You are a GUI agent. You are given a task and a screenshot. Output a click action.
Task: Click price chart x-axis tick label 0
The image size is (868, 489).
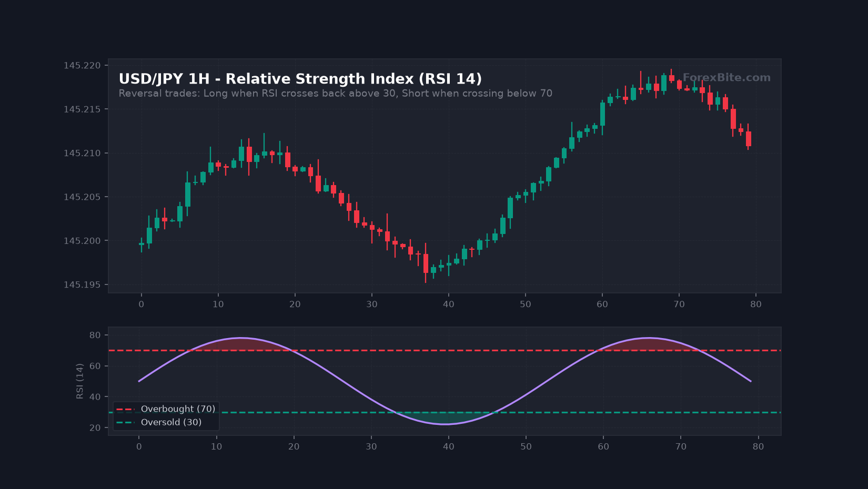coord(141,304)
